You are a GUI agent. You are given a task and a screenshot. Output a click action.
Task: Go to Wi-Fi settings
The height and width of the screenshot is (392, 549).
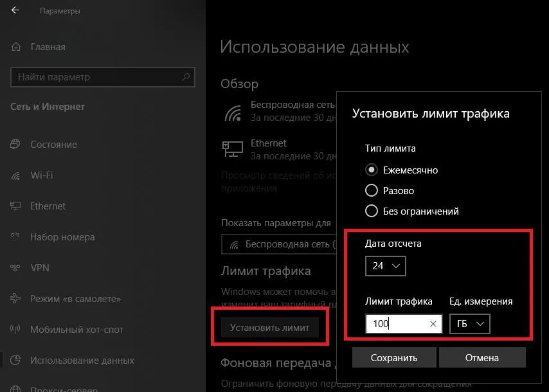42,175
